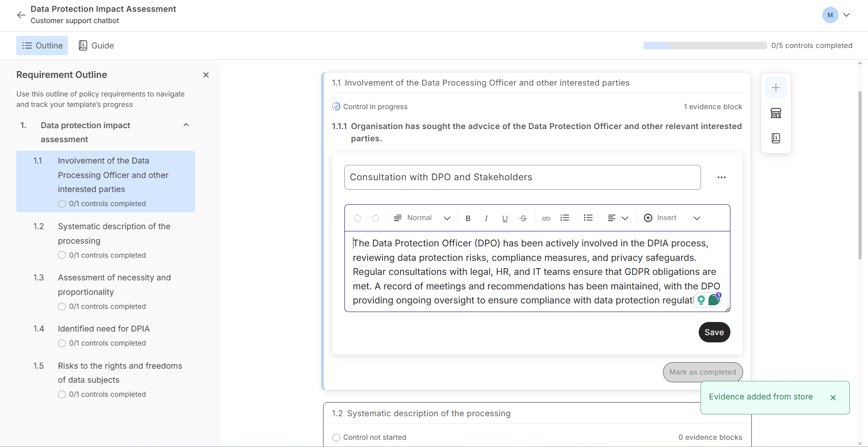Expand the Insert dropdown menu

[x=672, y=218]
